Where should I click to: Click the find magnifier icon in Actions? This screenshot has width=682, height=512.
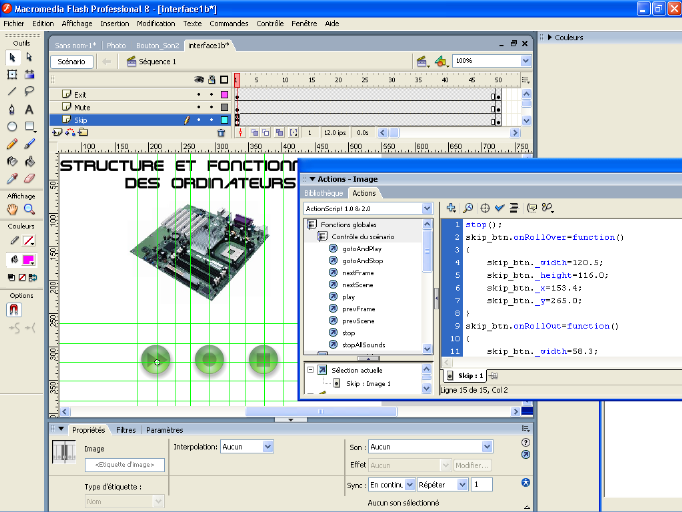[467, 208]
